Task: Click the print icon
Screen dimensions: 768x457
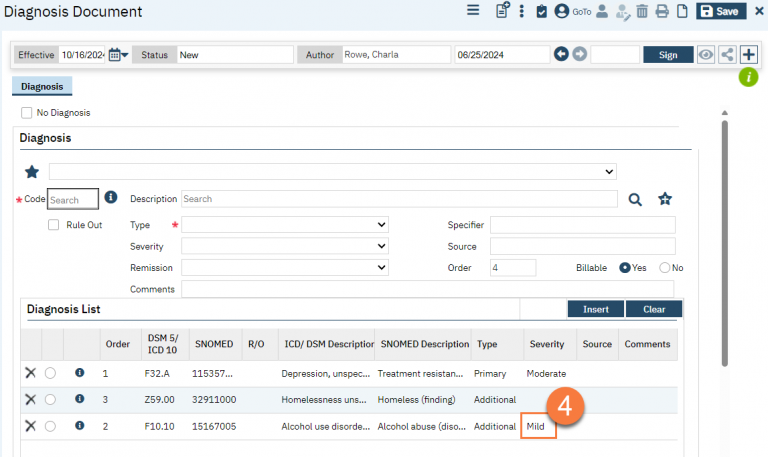Action: tap(661, 12)
